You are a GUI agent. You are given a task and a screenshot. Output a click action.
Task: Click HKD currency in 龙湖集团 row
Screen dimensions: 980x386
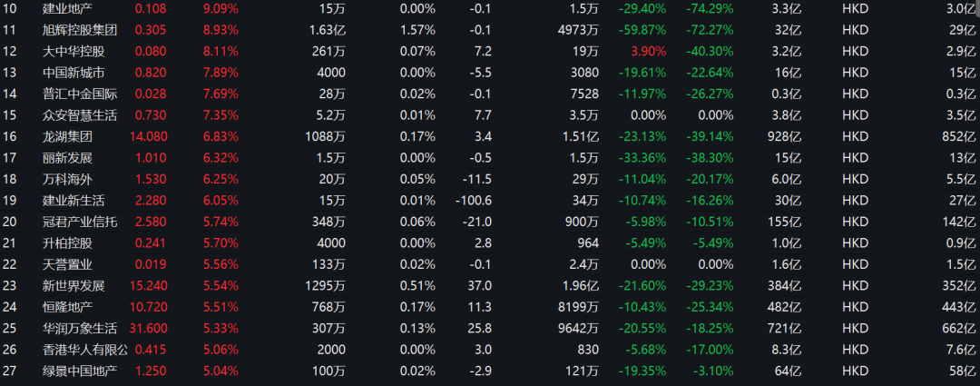point(856,135)
